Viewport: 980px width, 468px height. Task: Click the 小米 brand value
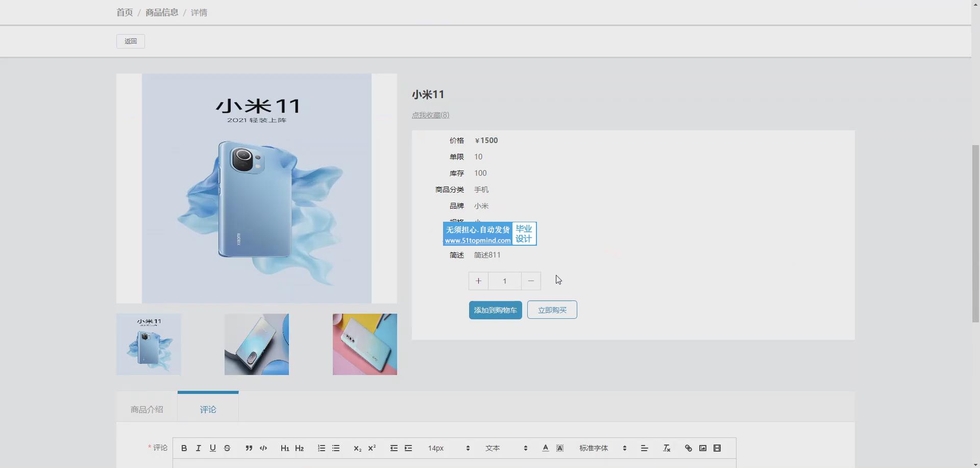click(481, 206)
